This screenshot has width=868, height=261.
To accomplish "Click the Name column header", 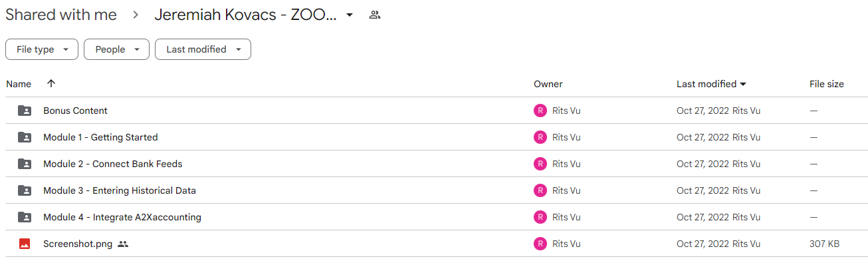I will (19, 84).
